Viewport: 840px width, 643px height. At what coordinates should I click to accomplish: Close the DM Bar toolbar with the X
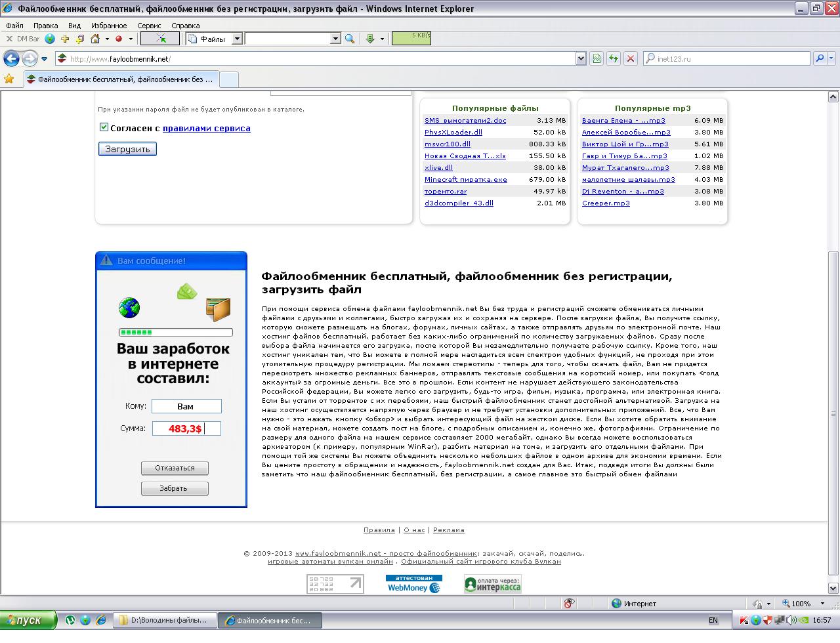[9, 39]
